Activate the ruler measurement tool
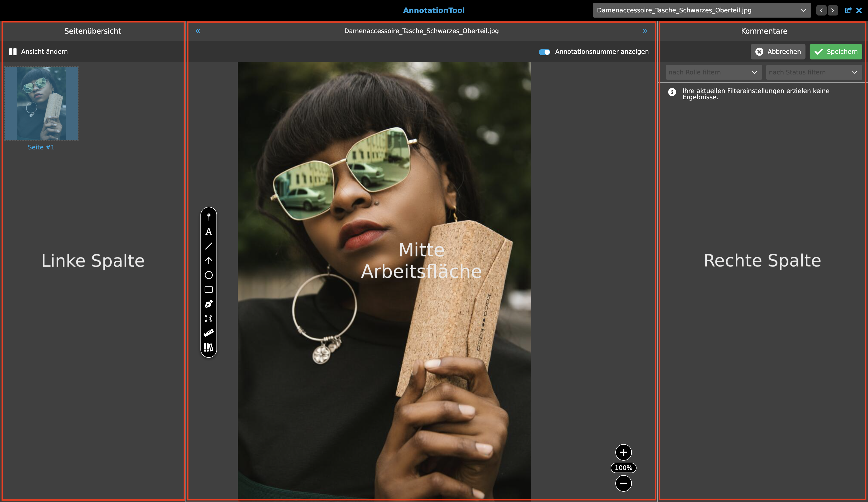This screenshot has height=502, width=868. 208,333
